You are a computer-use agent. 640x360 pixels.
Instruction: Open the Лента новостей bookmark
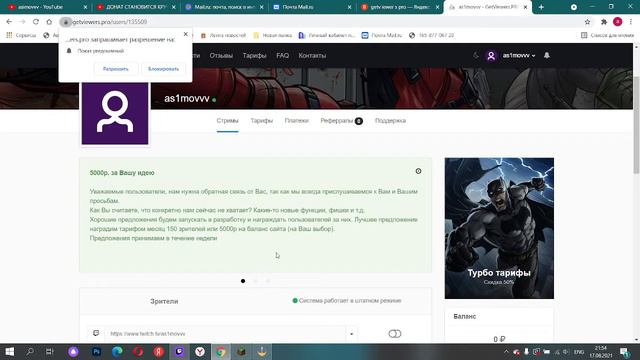[x=223, y=36]
